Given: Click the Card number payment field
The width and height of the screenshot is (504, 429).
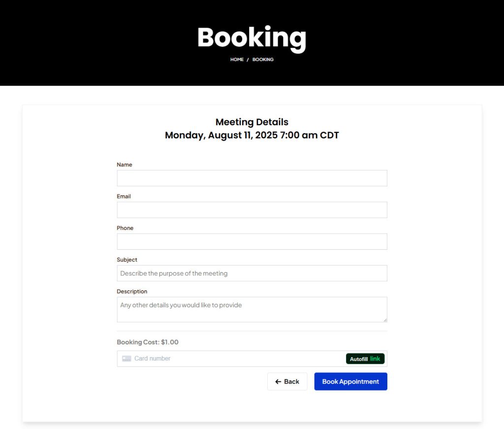Looking at the screenshot, I should (231, 359).
